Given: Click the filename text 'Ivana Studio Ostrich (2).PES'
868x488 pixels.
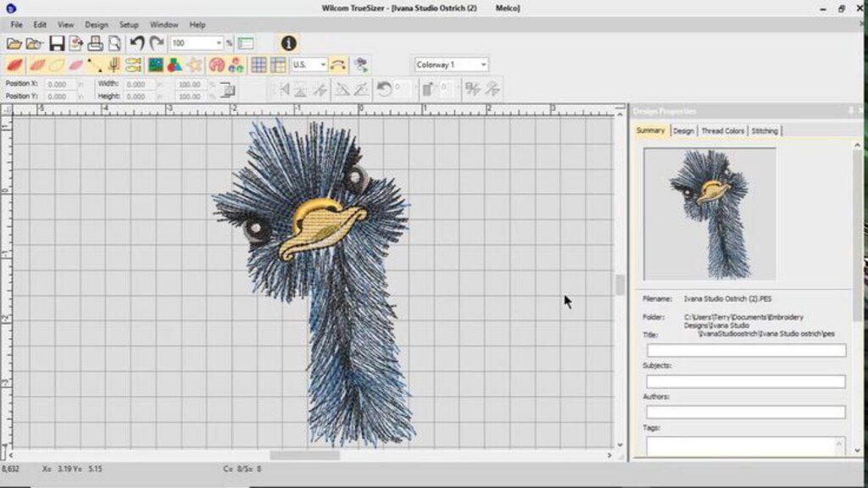Looking at the screenshot, I should pyautogui.click(x=727, y=299).
